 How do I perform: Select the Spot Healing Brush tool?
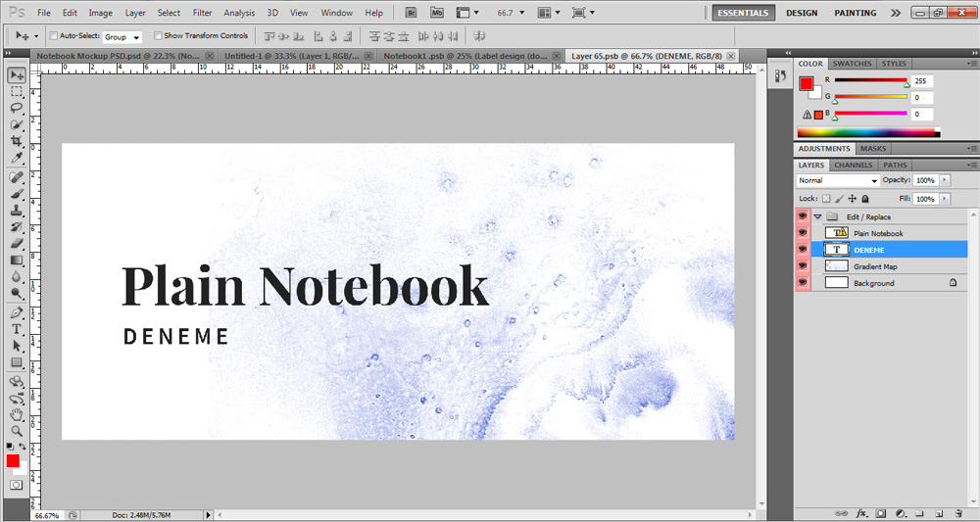tap(17, 177)
